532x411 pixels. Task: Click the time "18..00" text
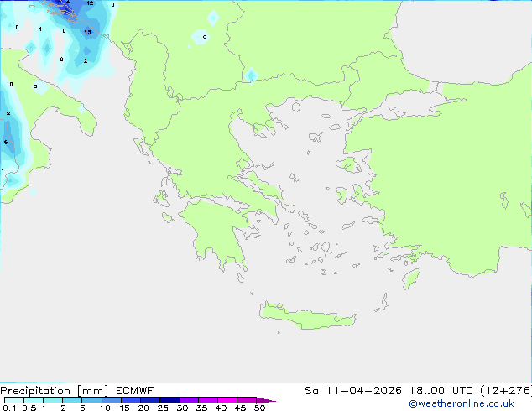click(426, 391)
